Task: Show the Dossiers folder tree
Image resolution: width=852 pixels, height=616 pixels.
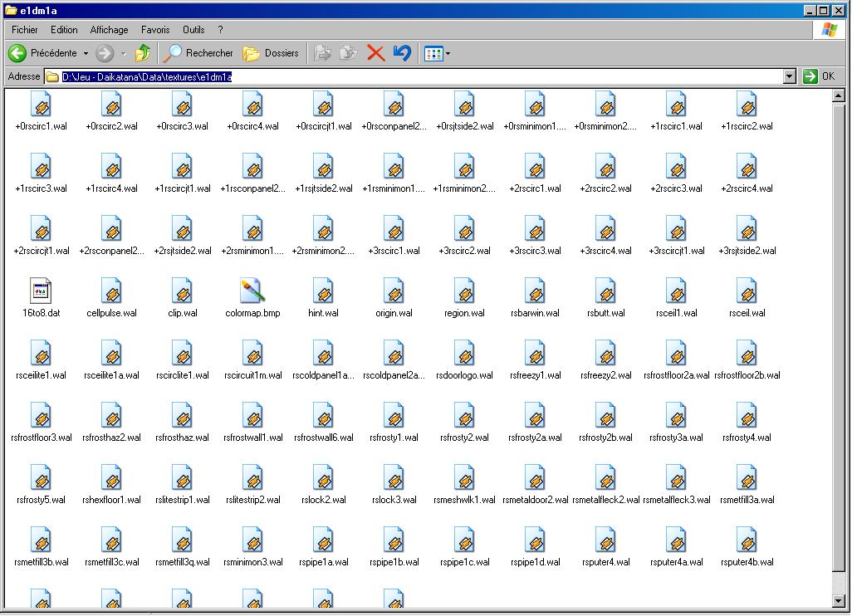Action: 271,53
